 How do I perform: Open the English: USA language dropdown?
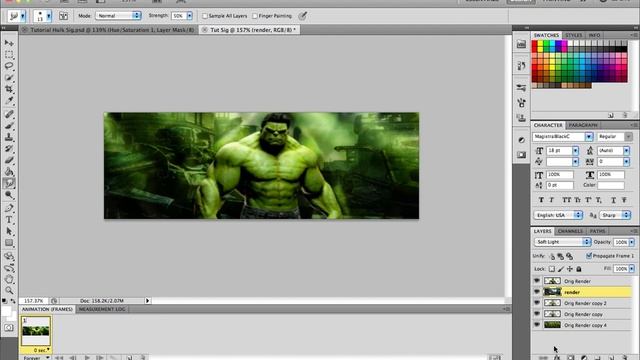point(558,215)
